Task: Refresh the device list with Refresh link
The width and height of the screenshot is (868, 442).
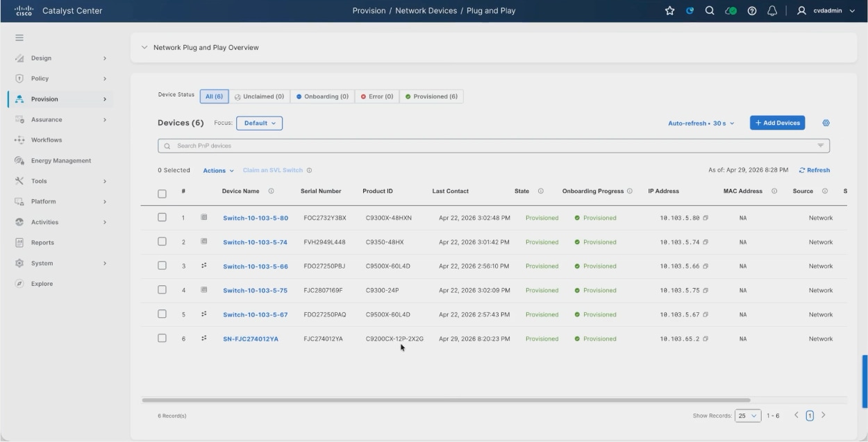Action: click(x=815, y=170)
